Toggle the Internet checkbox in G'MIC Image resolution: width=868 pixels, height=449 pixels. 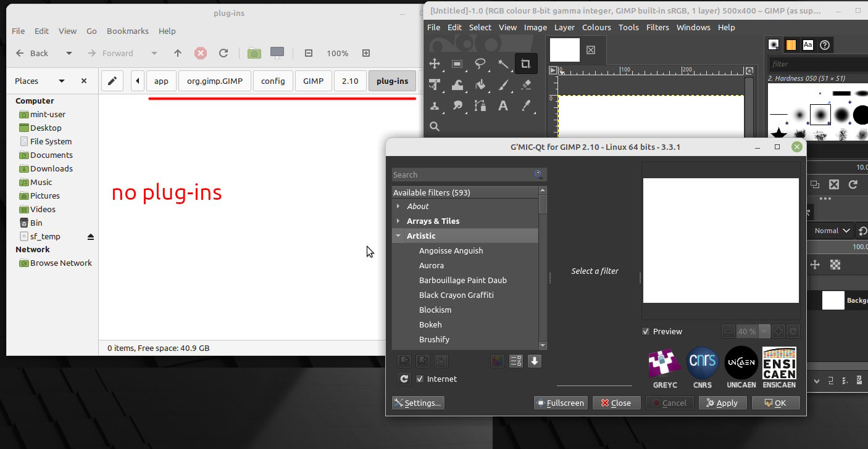(420, 379)
